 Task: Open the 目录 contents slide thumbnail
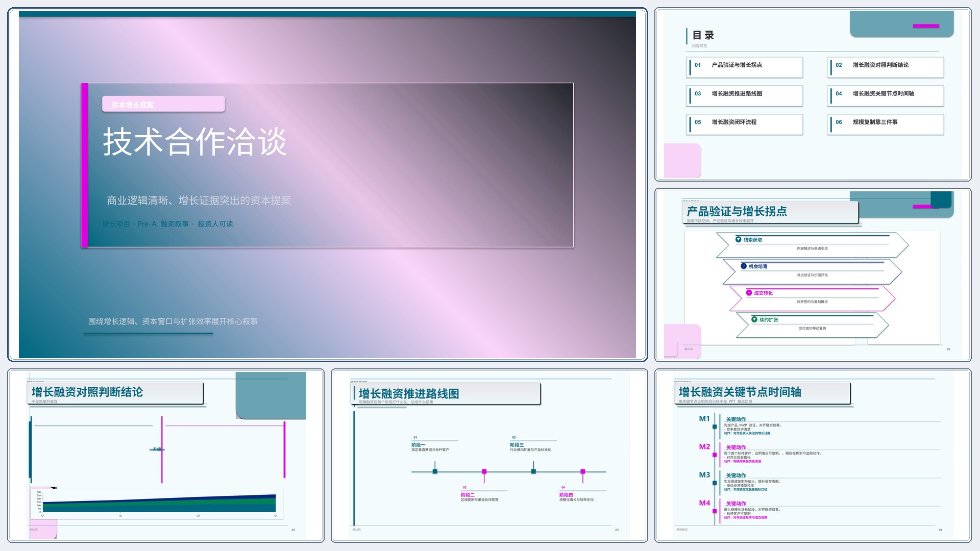click(x=813, y=94)
